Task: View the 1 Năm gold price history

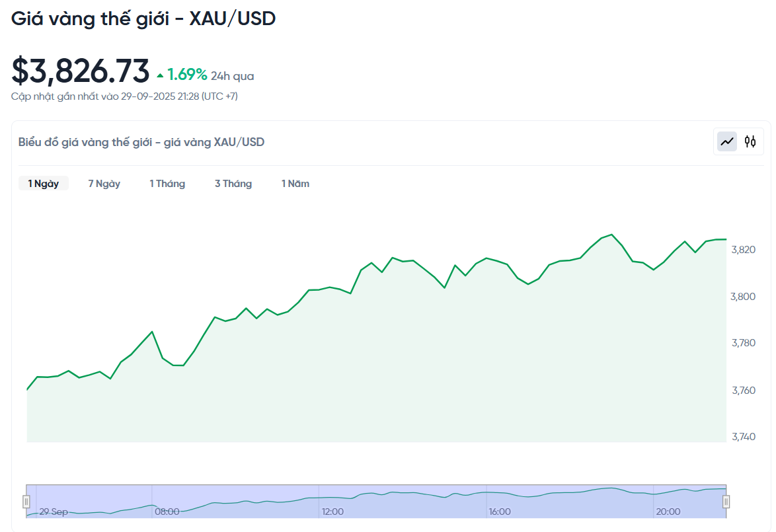Action: click(295, 184)
